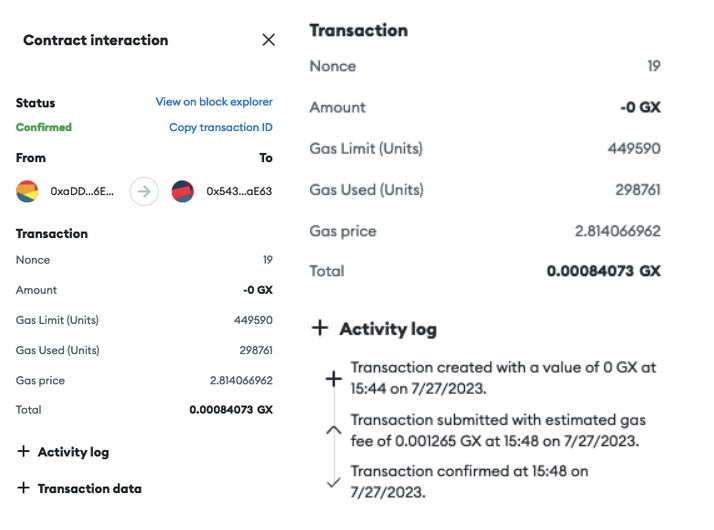Click Copy transaction ID
The width and height of the screenshot is (714, 530).
[x=221, y=127]
